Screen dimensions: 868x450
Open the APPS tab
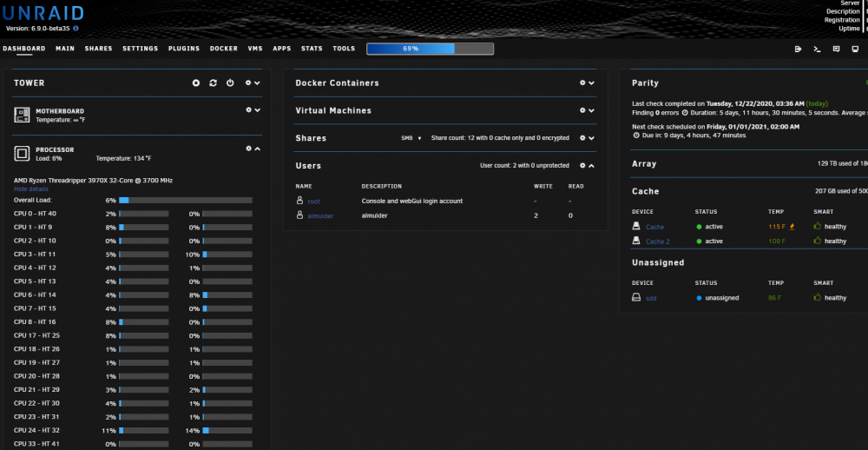click(282, 49)
